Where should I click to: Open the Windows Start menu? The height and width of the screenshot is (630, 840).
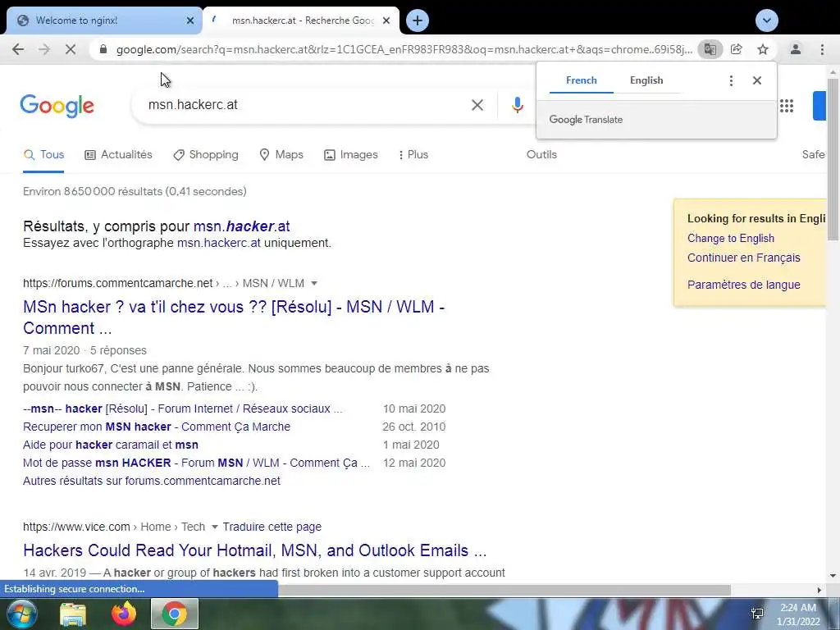pyautogui.click(x=21, y=614)
